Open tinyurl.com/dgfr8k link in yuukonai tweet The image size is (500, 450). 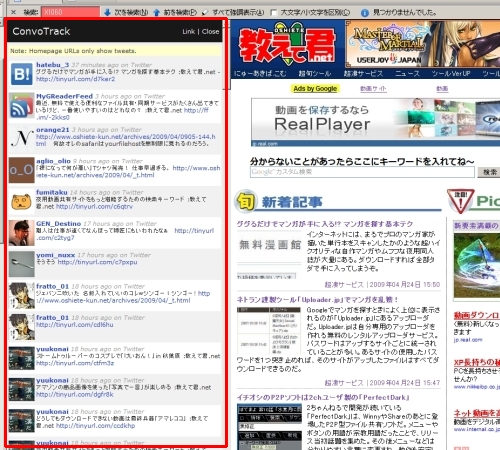[75, 394]
